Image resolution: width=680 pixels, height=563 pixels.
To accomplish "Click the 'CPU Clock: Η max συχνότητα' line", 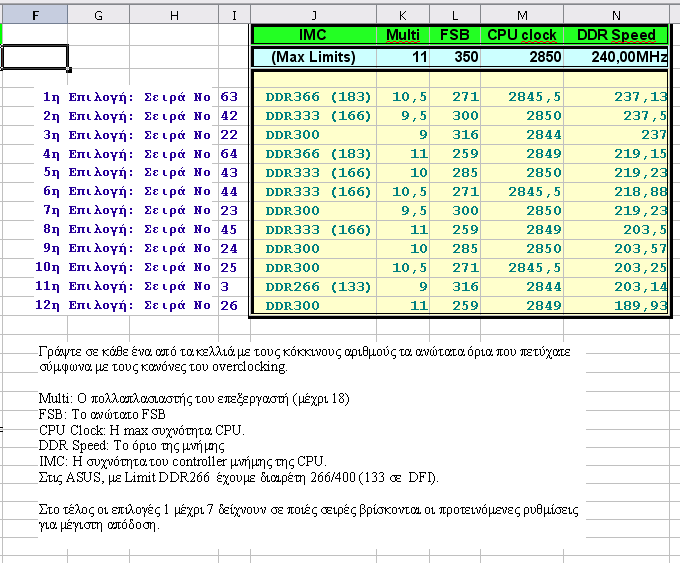I will point(141,430).
